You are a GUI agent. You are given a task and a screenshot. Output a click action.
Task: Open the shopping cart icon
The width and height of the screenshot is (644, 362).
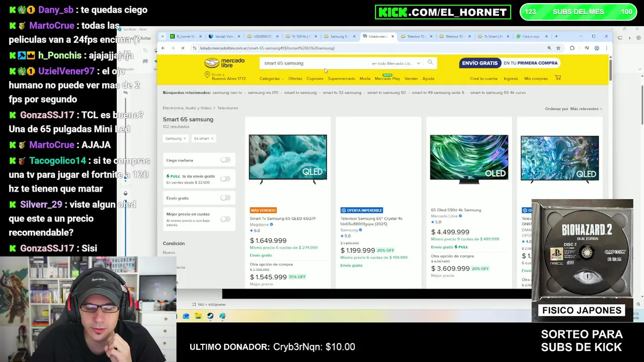click(558, 78)
